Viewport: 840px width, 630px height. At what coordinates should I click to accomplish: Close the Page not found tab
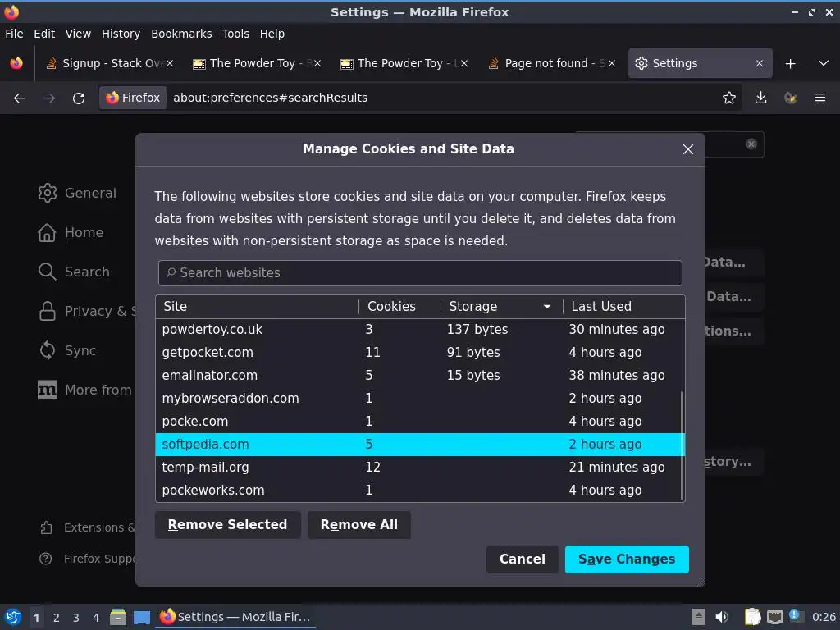(612, 63)
